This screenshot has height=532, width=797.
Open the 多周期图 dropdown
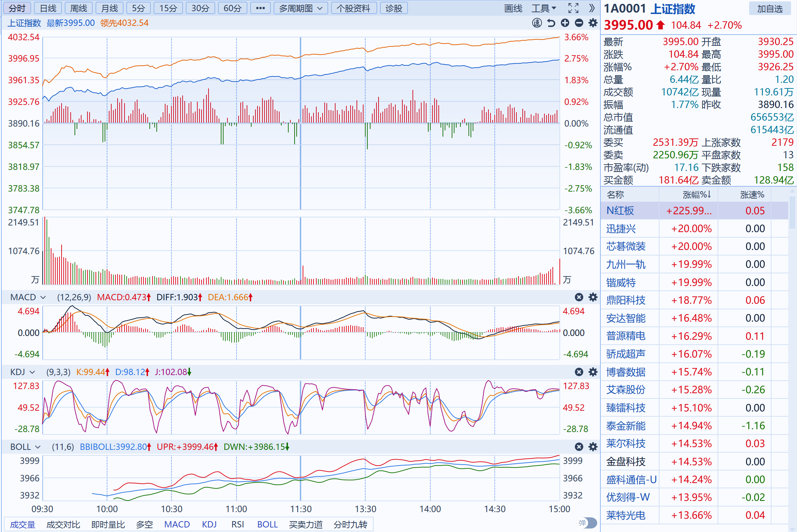coord(301,8)
